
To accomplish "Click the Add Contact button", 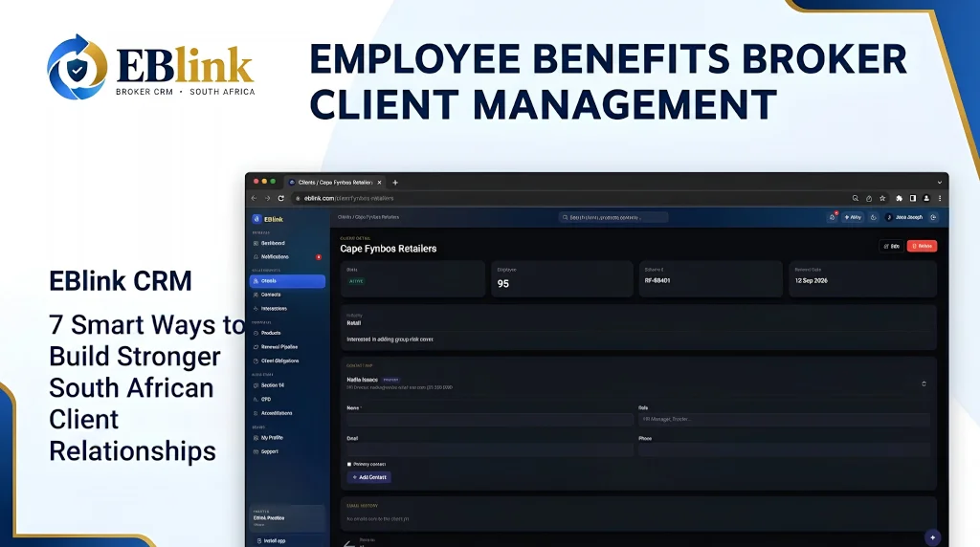I will (x=369, y=477).
